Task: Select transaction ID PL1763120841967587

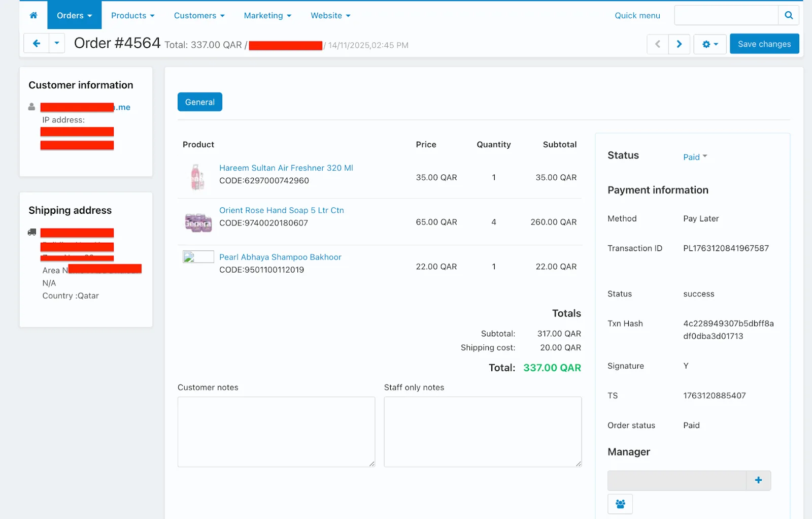Action: pyautogui.click(x=726, y=248)
